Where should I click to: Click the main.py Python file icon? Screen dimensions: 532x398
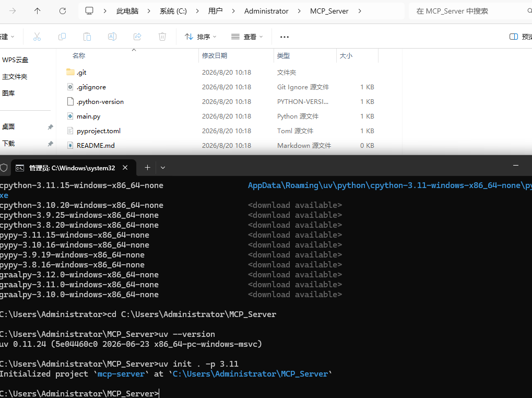point(70,116)
